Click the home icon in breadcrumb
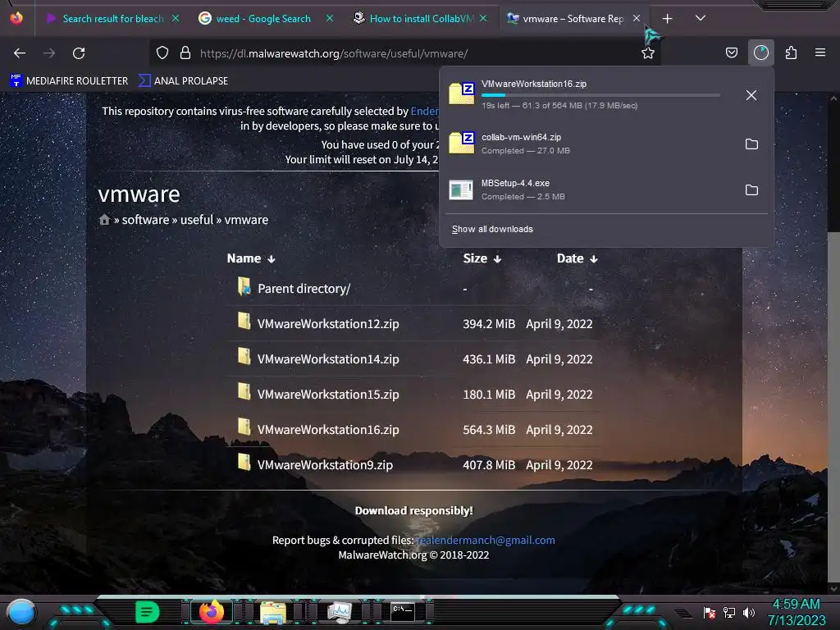Image resolution: width=840 pixels, height=630 pixels. [104, 220]
